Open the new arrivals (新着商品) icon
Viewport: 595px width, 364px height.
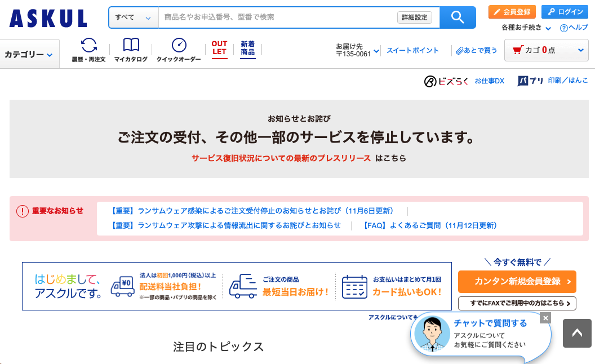pyautogui.click(x=247, y=48)
